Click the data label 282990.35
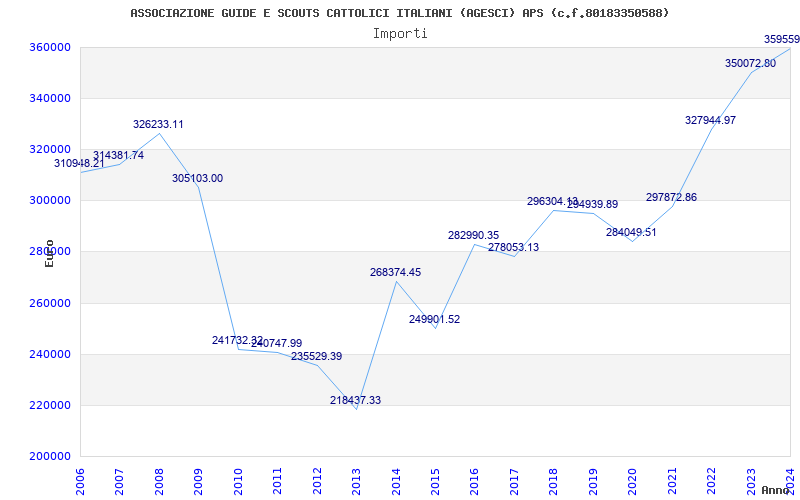The width and height of the screenshot is (800, 500). (473, 236)
